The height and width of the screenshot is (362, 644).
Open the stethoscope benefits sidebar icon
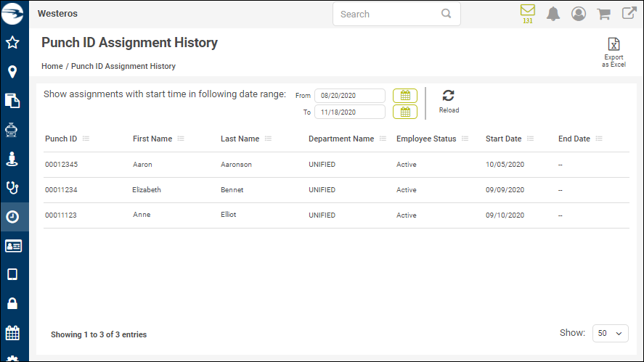pos(12,188)
